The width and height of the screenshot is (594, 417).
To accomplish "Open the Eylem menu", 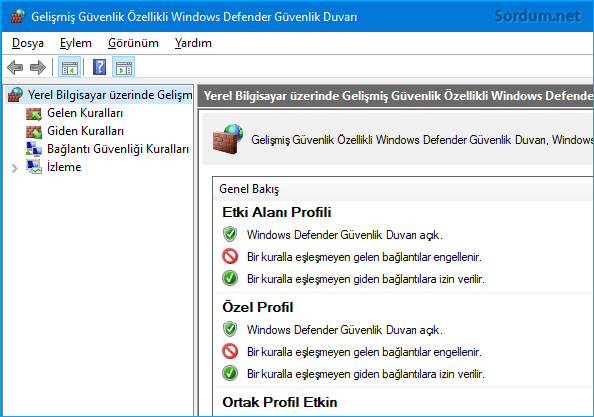I will [76, 43].
